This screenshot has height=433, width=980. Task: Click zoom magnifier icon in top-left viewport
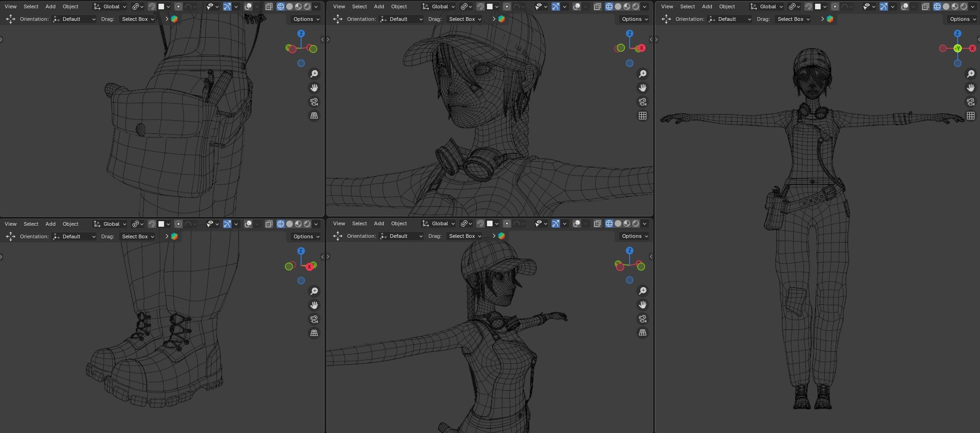click(314, 74)
